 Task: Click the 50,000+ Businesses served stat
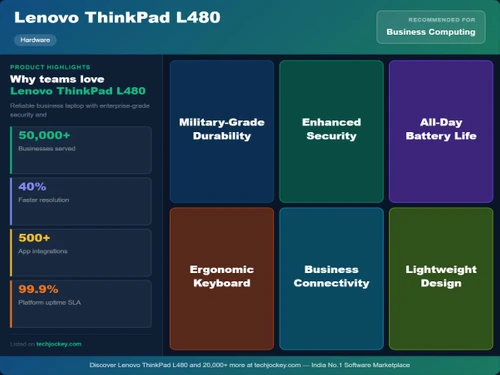(81, 150)
